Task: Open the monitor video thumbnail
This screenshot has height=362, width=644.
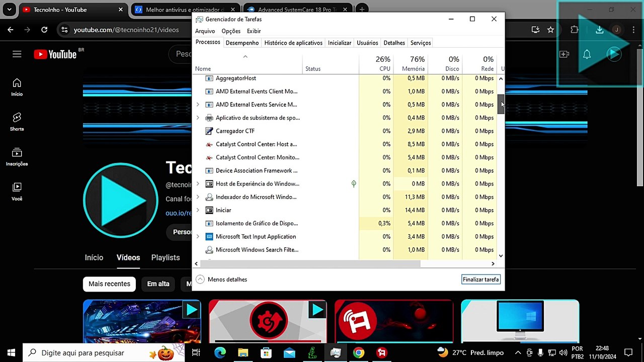Action: (x=520, y=321)
